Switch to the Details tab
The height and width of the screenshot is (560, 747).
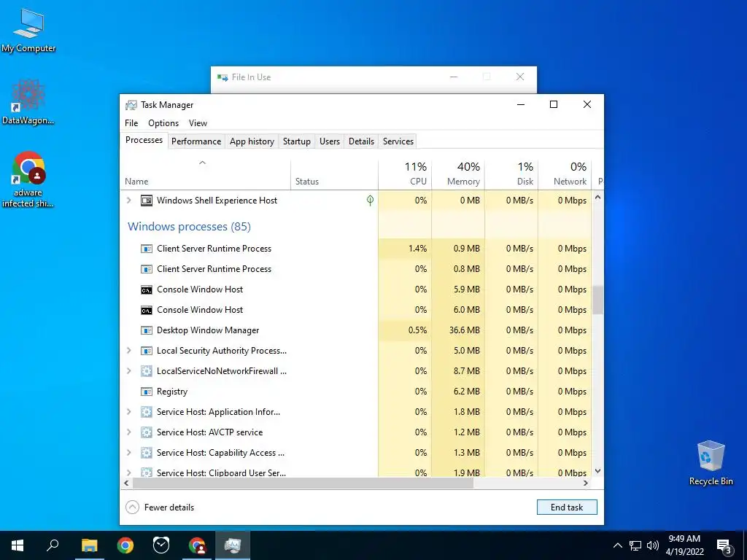click(x=361, y=141)
